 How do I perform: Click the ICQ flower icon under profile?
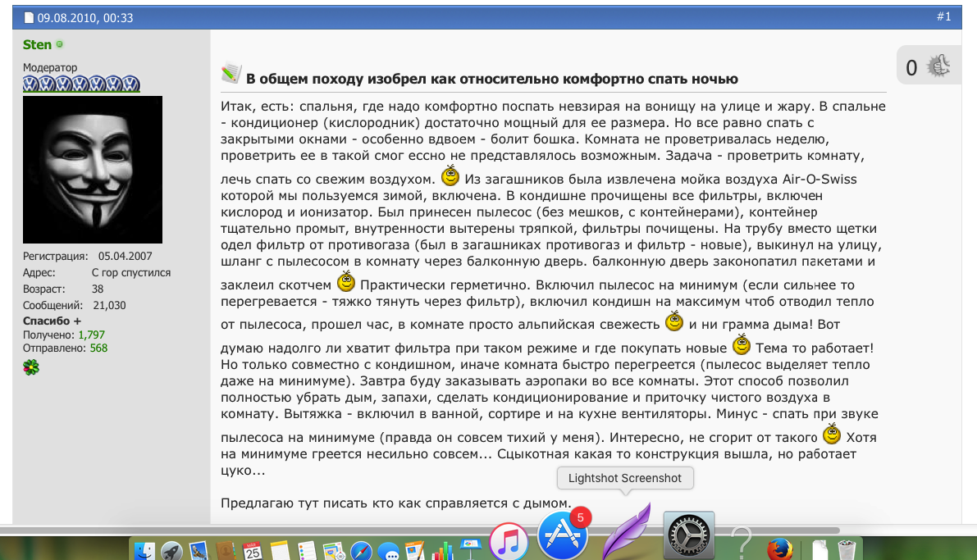31,367
